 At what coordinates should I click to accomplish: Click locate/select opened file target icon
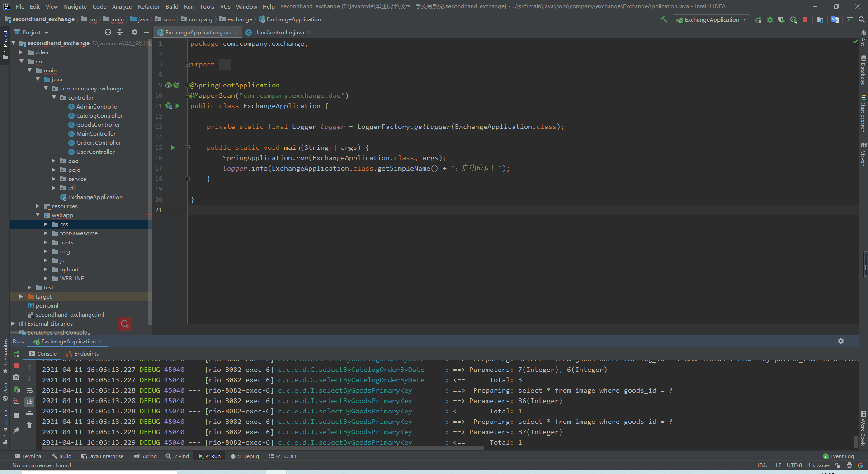click(x=108, y=32)
